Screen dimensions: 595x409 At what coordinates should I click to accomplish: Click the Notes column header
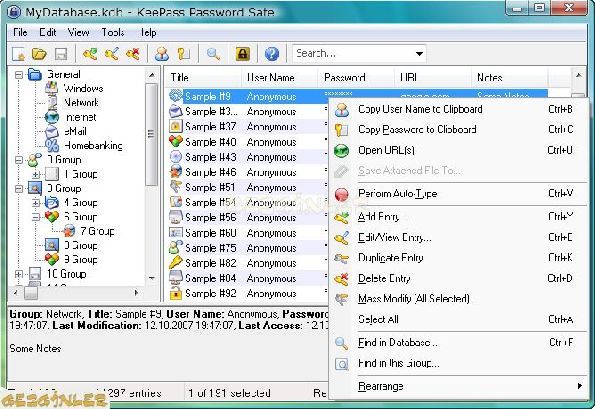pos(510,77)
